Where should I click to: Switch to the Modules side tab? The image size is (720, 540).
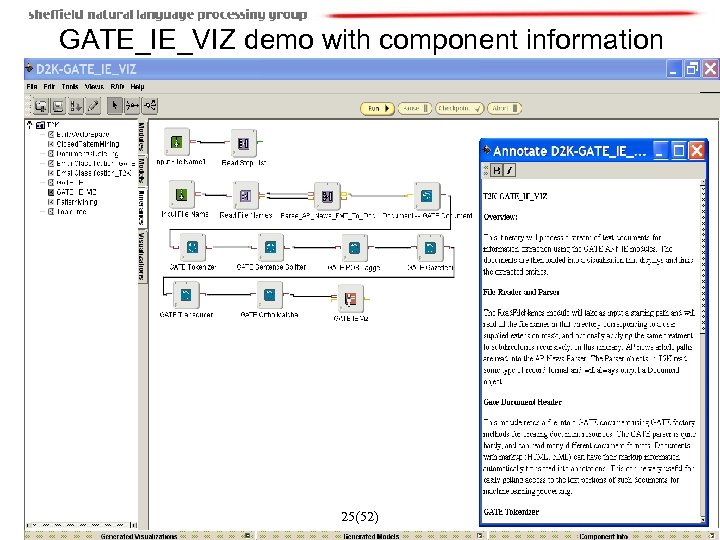tap(142, 136)
